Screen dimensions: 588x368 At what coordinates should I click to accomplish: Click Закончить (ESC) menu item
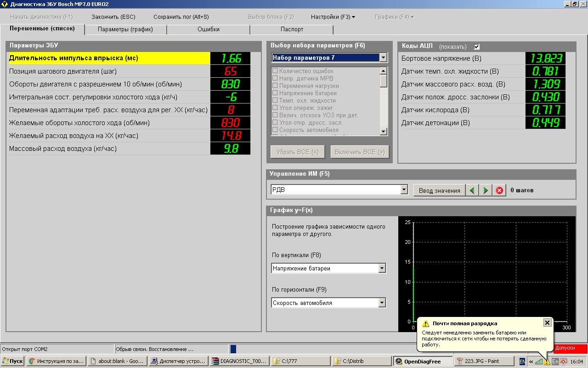pos(113,17)
